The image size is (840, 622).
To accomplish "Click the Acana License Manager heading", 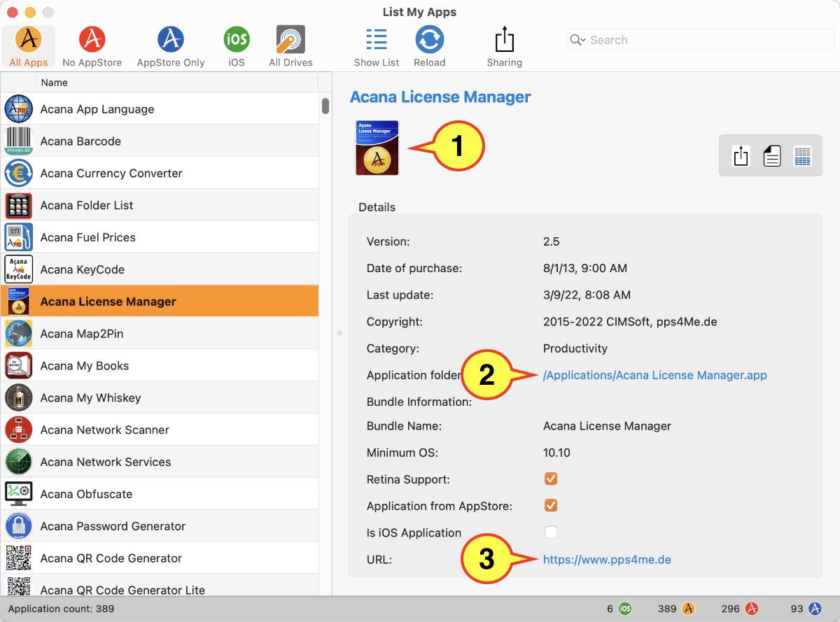I will [440, 97].
